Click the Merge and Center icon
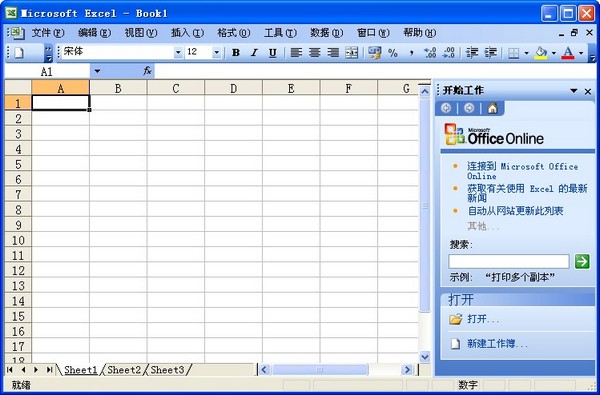This screenshot has width=600, height=395. point(352,53)
